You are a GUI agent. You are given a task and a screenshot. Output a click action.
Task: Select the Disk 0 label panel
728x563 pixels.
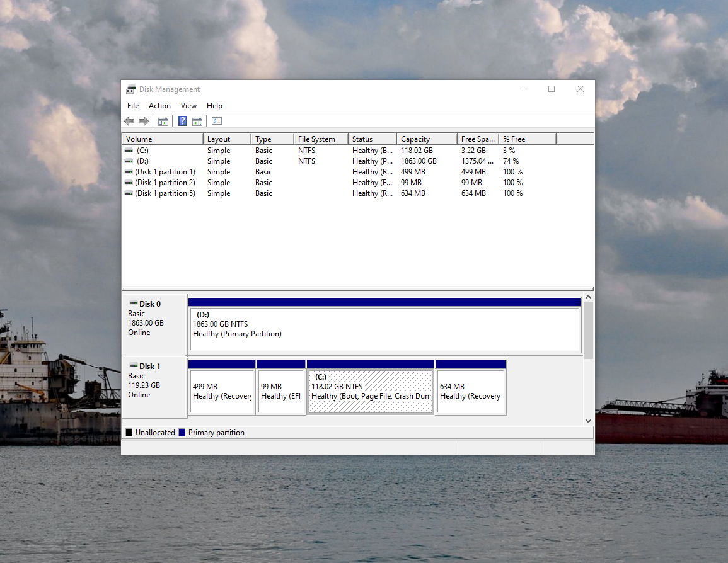coord(154,324)
